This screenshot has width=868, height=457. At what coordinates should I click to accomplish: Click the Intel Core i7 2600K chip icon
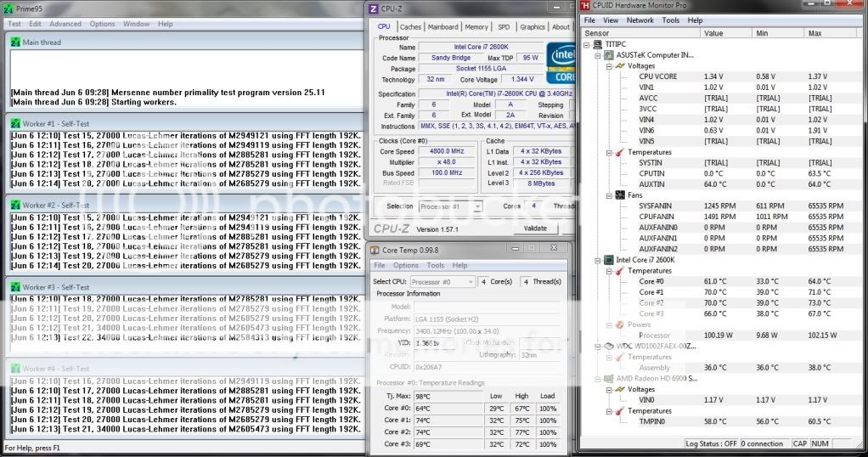[x=609, y=260]
